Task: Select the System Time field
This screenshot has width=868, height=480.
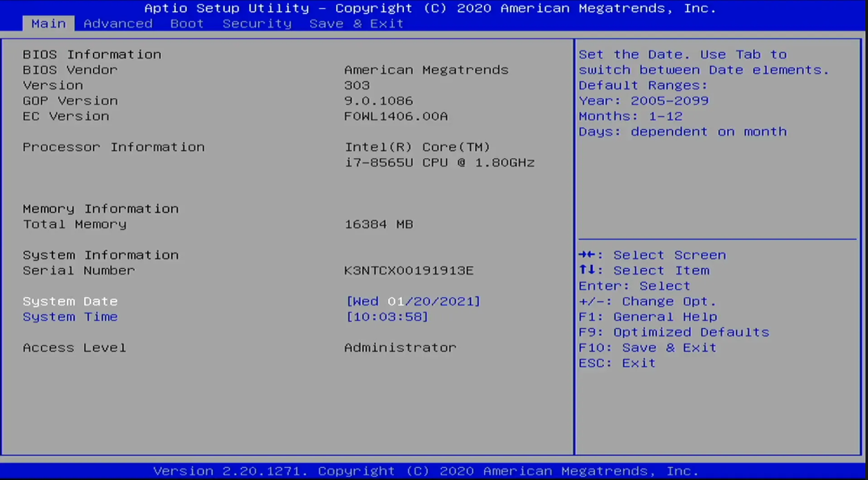Action: (71, 317)
